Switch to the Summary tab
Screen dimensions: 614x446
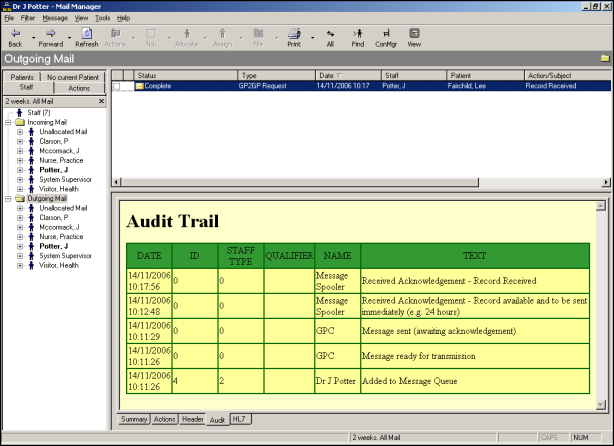134,418
